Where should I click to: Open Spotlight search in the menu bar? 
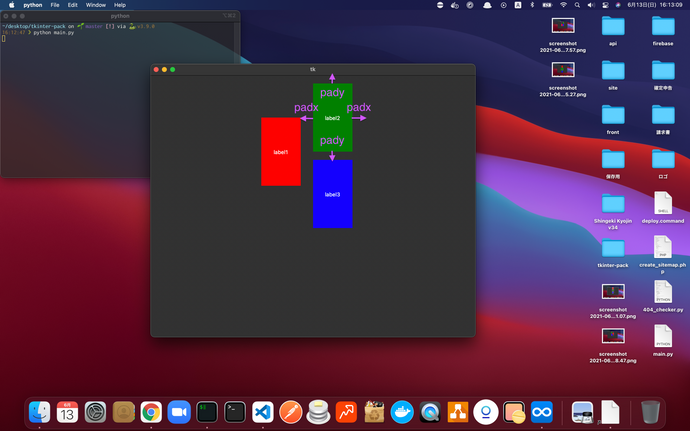tap(577, 5)
